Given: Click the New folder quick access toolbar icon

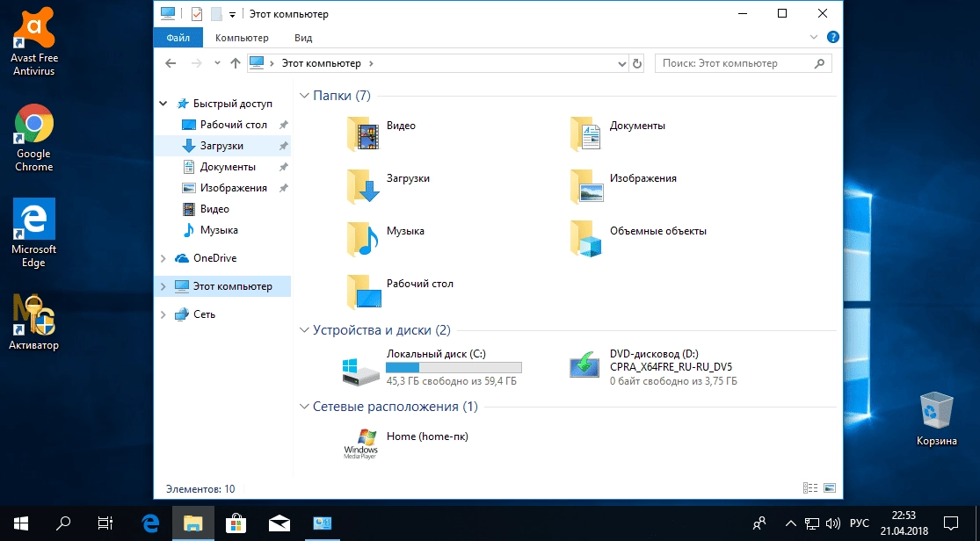Looking at the screenshot, I should pos(215,14).
